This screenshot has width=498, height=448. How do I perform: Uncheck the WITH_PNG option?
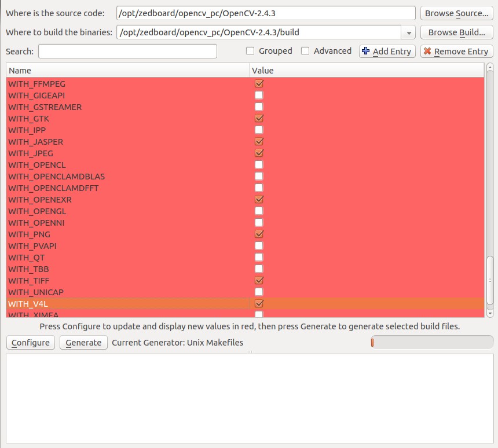click(259, 234)
